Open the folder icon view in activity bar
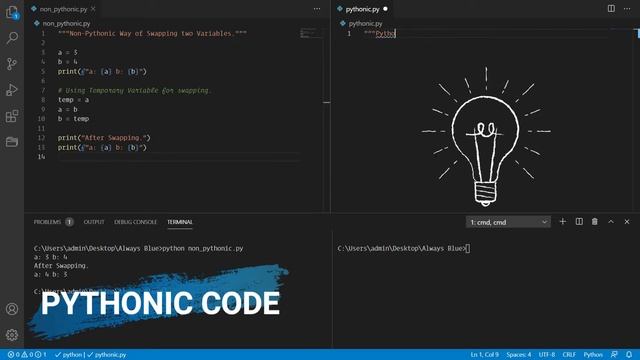 (12, 142)
